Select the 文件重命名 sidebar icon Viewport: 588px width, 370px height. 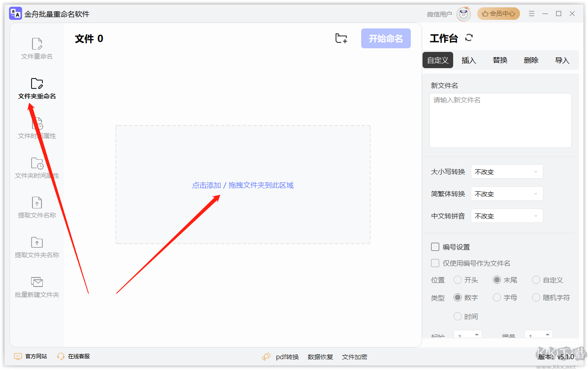36,47
